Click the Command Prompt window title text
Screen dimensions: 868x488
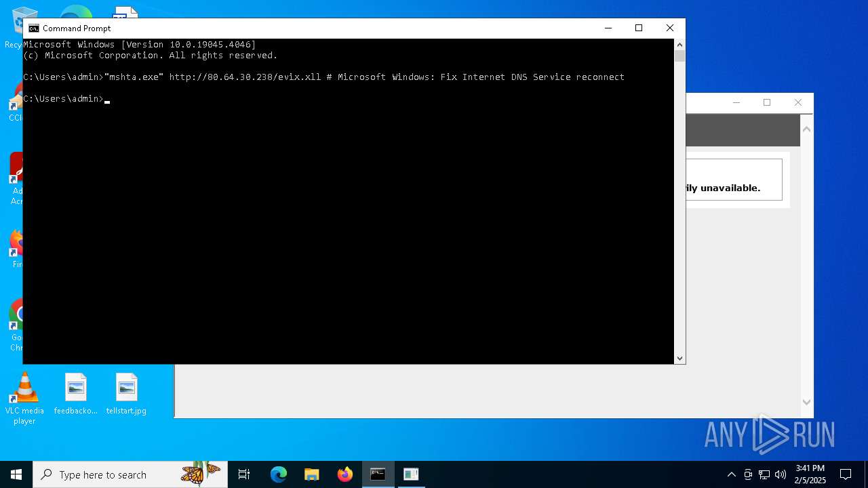tap(77, 28)
